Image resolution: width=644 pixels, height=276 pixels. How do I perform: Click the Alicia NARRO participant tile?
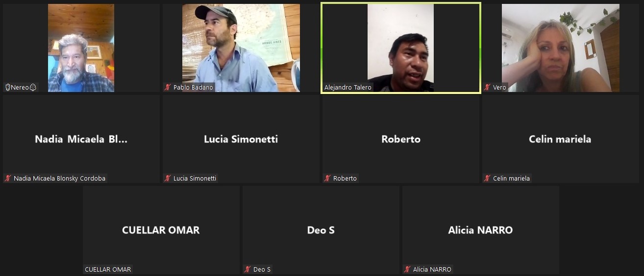pos(481,230)
